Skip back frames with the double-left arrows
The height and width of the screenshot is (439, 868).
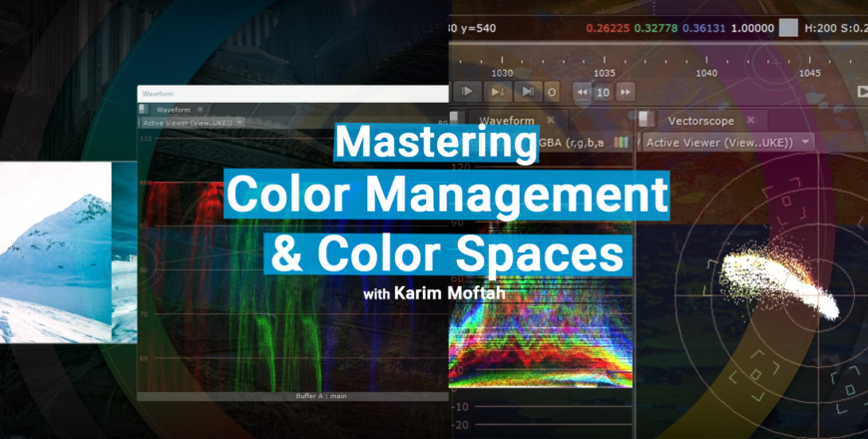pyautogui.click(x=582, y=92)
